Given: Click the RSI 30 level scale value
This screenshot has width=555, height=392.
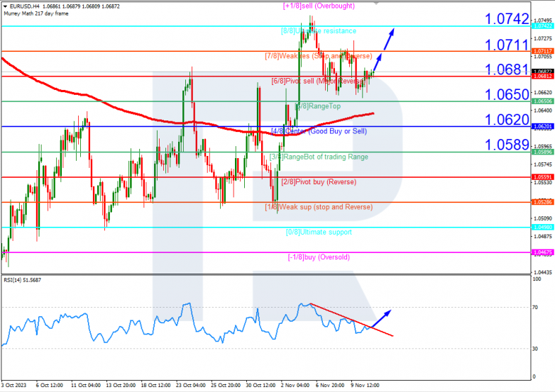Looking at the screenshot, I should click(x=535, y=349).
